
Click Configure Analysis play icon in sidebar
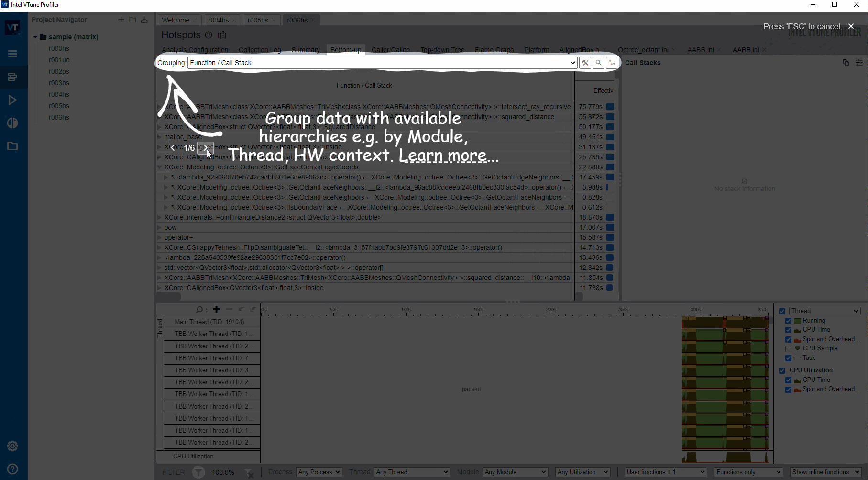click(12, 100)
